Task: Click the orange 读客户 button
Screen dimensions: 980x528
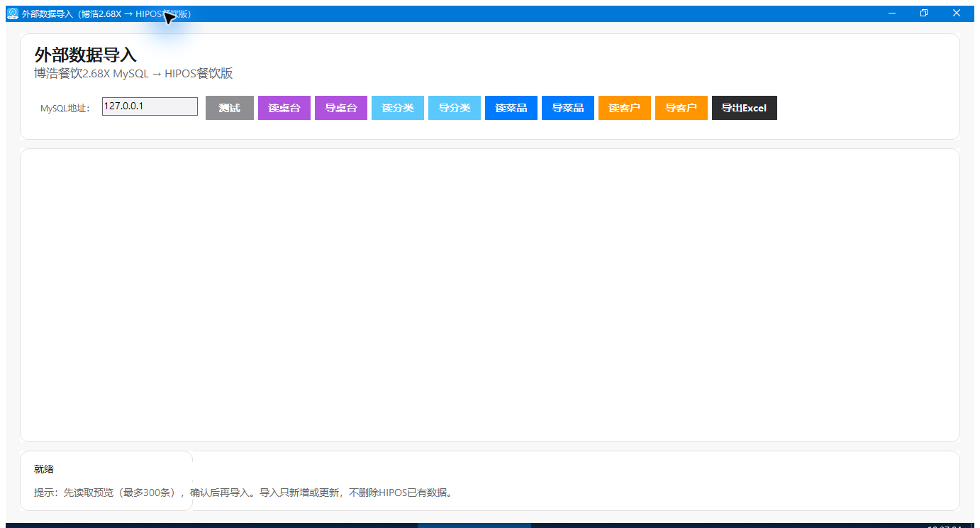Action: tap(625, 108)
